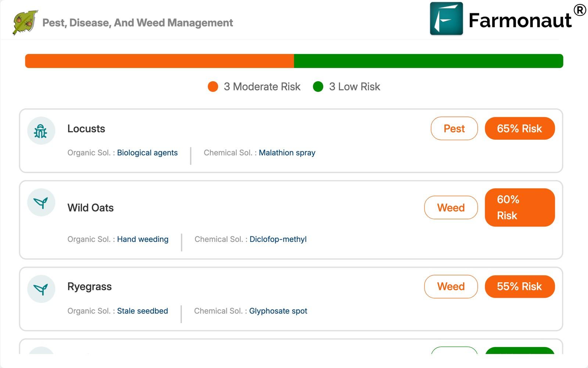
Task: Click Chemical Sol. label on Wild Oats card
Action: [x=221, y=239]
